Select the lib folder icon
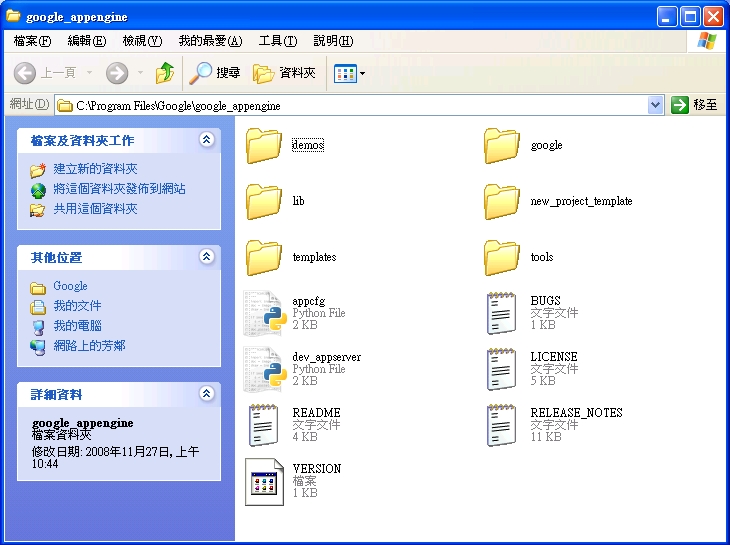This screenshot has height=545, width=730. (264, 202)
